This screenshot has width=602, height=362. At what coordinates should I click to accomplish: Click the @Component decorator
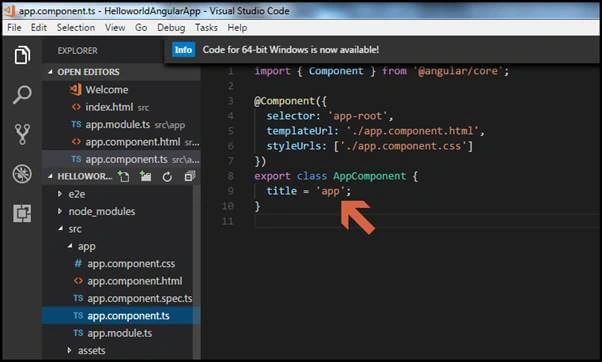click(x=285, y=101)
